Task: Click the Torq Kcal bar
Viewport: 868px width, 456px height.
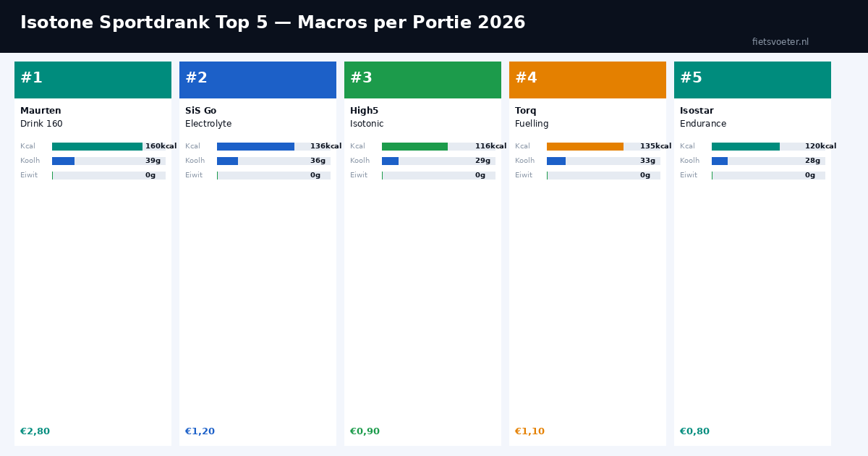Action: [x=603, y=146]
